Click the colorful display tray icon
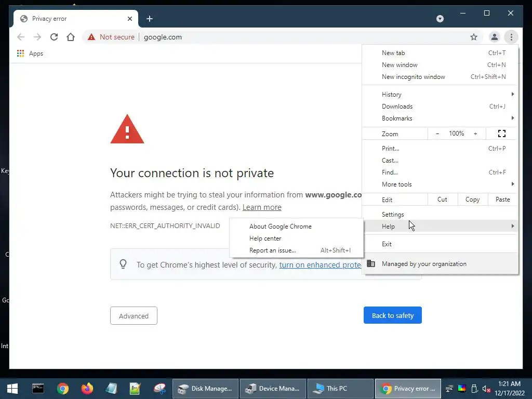Viewport: 532px width, 399px height. coord(462,389)
